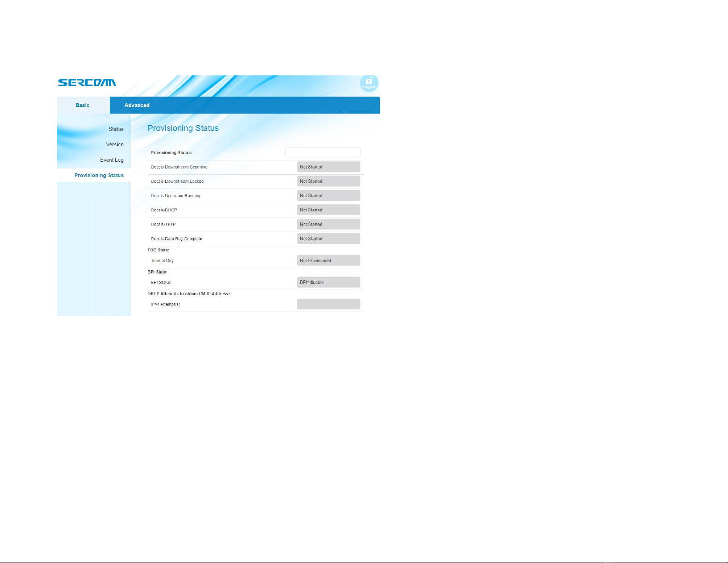
Task: Open the Advanced tab
Action: click(137, 105)
